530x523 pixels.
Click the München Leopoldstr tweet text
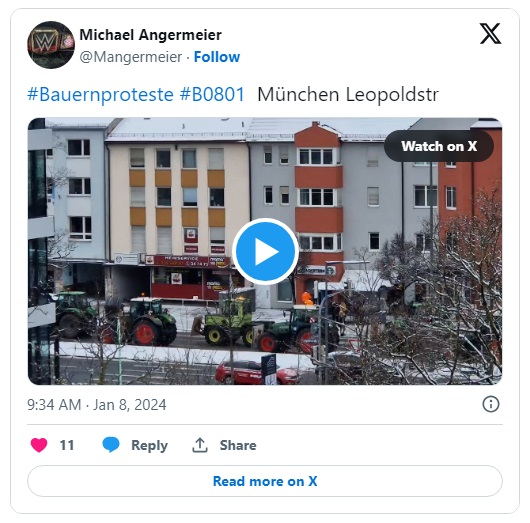[348, 94]
